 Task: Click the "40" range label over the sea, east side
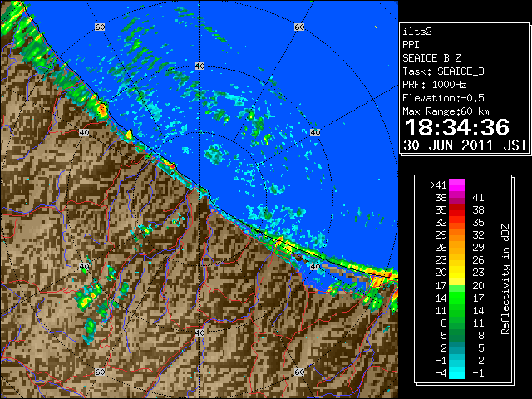click(x=315, y=132)
